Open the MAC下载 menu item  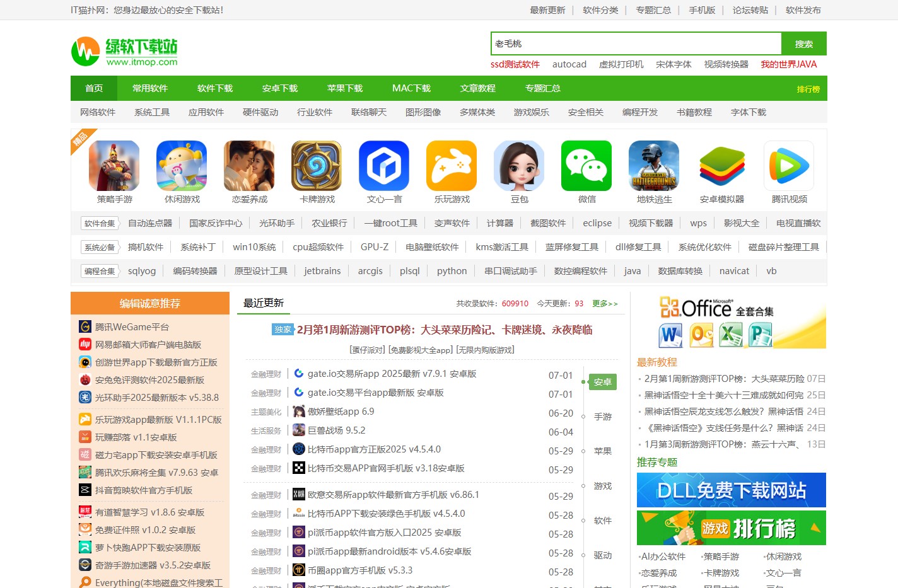[411, 88]
